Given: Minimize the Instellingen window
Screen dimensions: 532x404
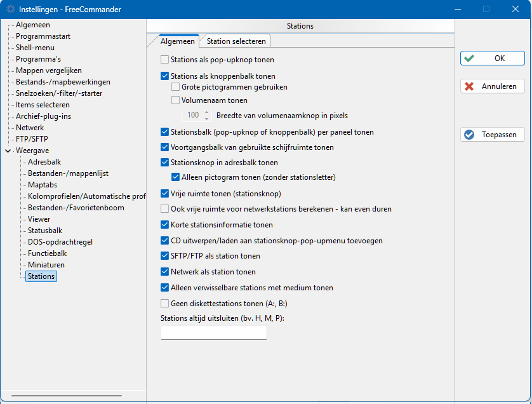Looking at the screenshot, I should (458, 9).
